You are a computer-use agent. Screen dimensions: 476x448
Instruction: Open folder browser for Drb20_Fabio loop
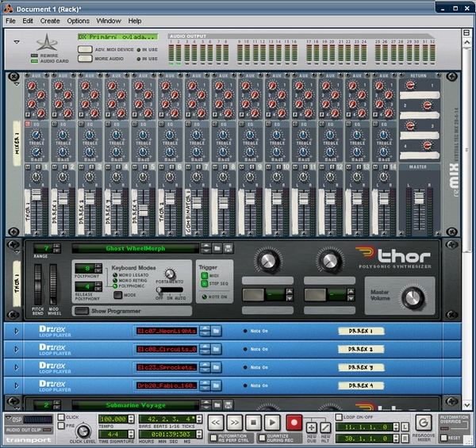pyautogui.click(x=216, y=385)
